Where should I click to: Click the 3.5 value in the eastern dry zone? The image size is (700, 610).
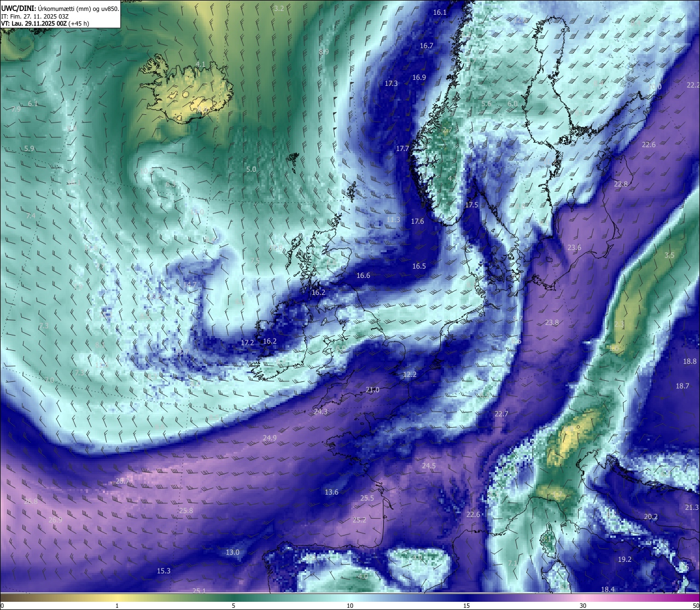click(x=669, y=255)
